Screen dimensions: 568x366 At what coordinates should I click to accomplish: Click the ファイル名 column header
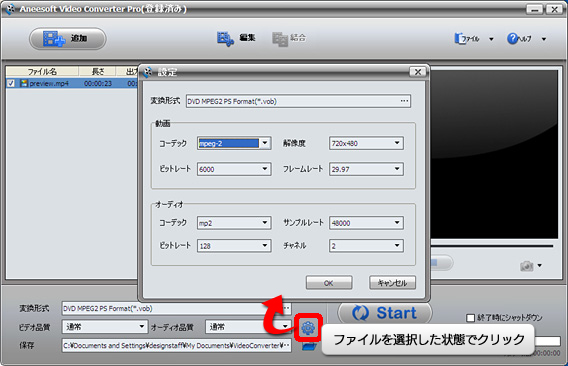click(x=42, y=71)
